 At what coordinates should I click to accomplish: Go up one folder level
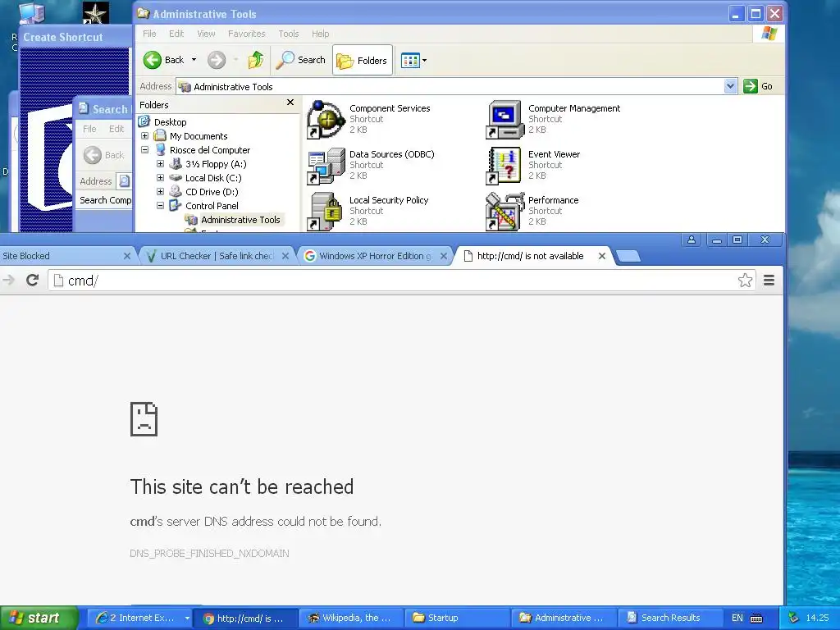256,60
